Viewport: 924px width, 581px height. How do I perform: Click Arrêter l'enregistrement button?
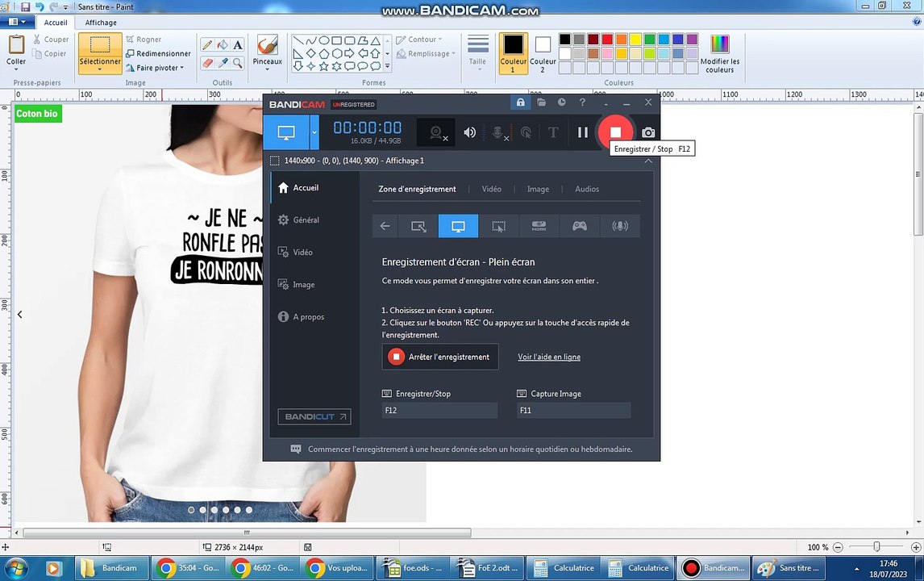(x=440, y=357)
